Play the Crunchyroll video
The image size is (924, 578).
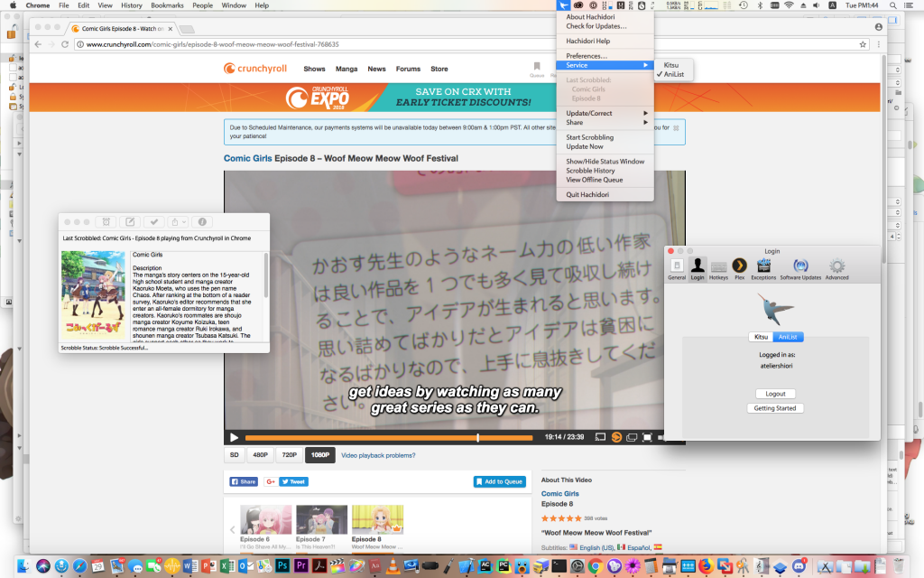(x=234, y=438)
